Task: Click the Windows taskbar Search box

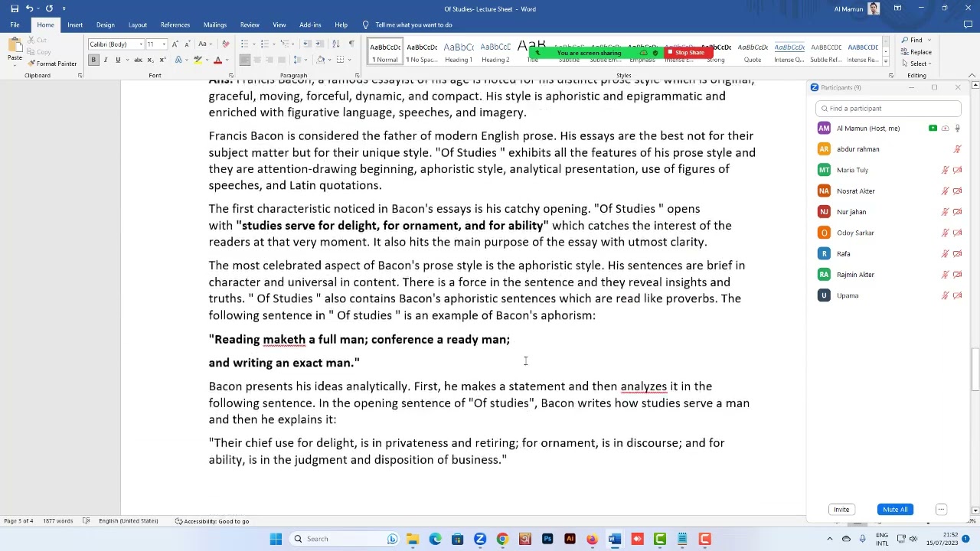Action: [345, 539]
